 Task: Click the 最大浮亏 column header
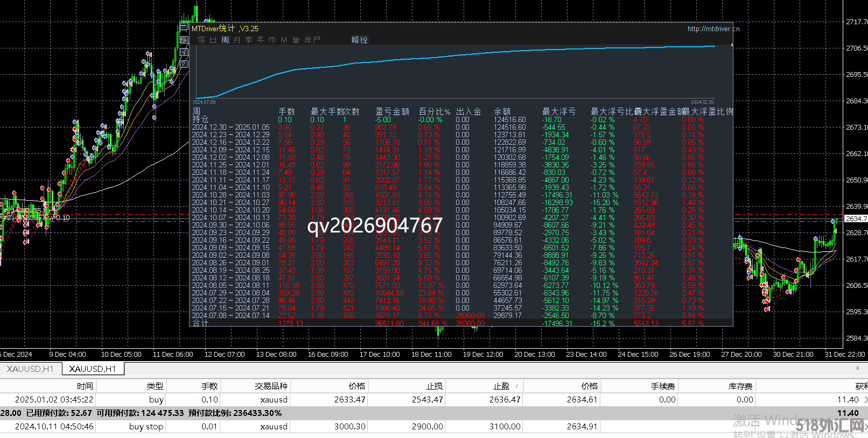[x=559, y=111]
